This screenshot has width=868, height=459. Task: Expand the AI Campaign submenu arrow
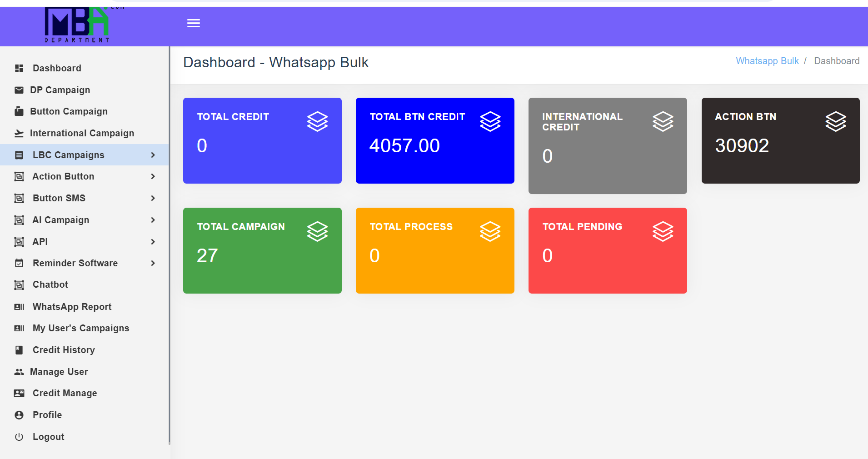(x=153, y=220)
